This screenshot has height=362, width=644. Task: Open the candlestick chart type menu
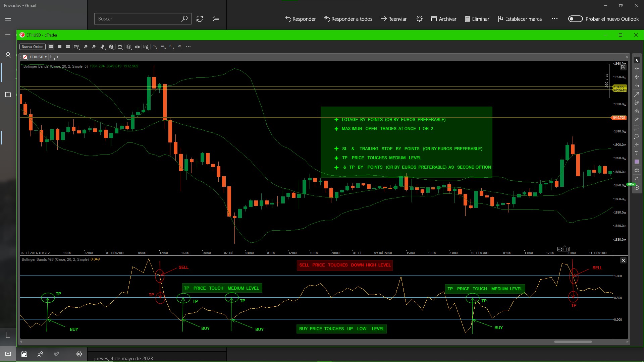(x=103, y=47)
